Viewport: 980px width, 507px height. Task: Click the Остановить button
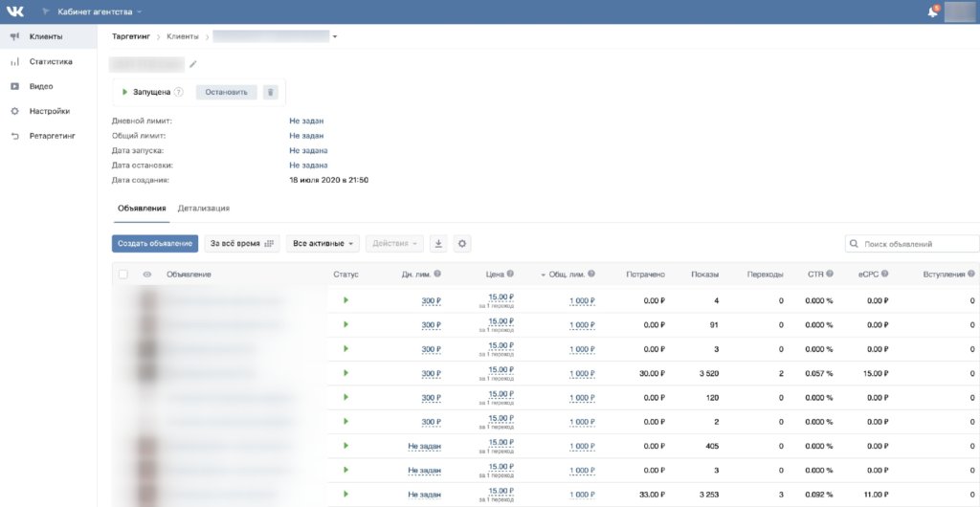226,92
